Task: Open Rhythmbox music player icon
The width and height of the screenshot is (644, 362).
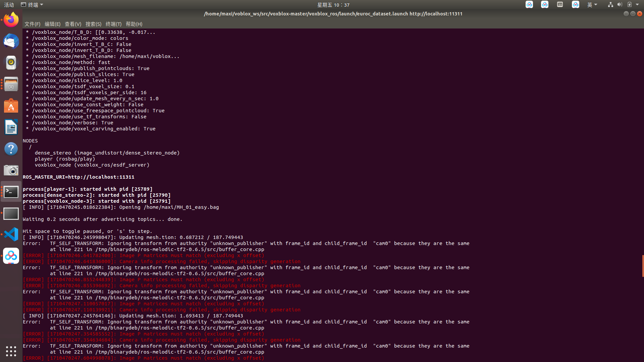Action: click(x=11, y=63)
